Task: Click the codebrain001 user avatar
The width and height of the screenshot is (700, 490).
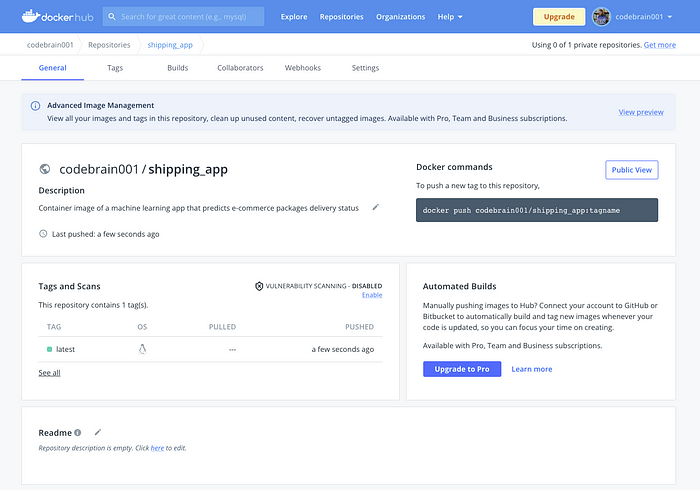Action: (601, 17)
